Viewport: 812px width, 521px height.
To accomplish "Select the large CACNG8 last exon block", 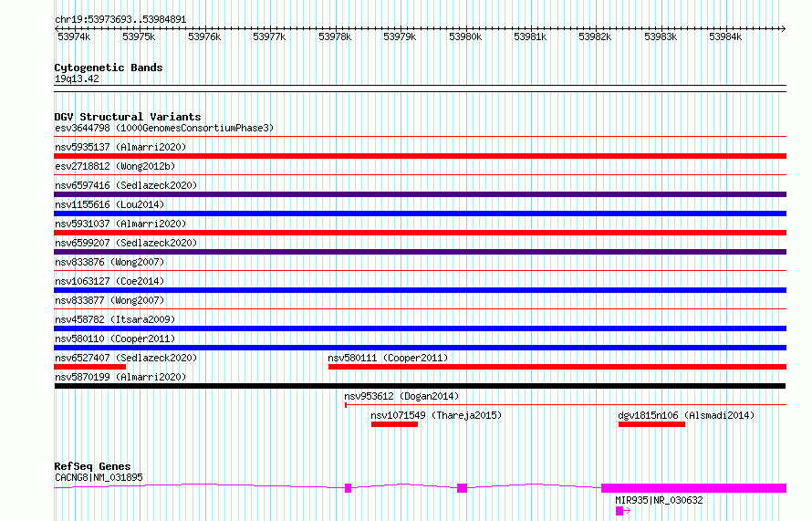I will 694,488.
